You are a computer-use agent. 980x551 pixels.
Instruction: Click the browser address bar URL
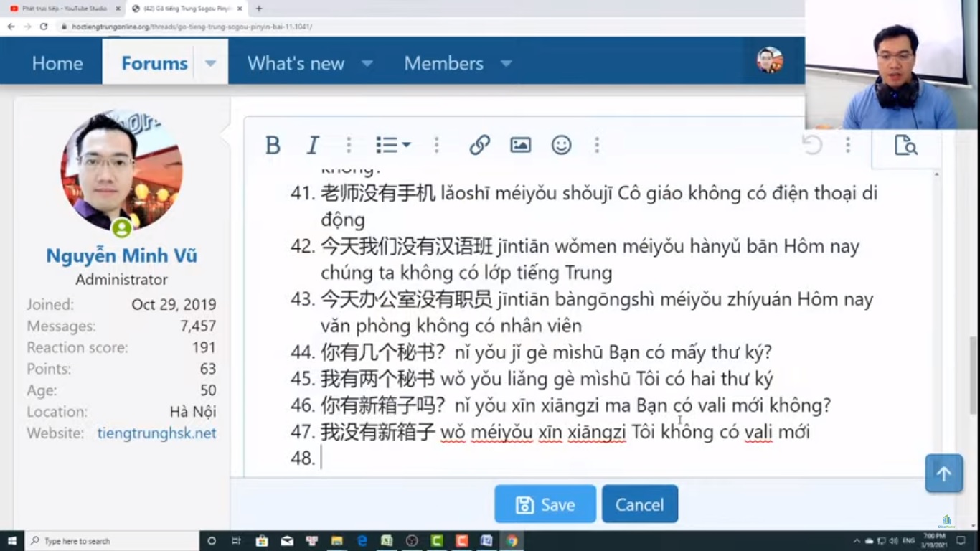click(192, 27)
